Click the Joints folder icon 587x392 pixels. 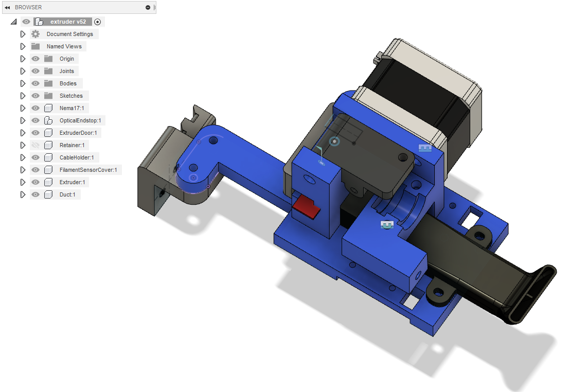tap(48, 71)
